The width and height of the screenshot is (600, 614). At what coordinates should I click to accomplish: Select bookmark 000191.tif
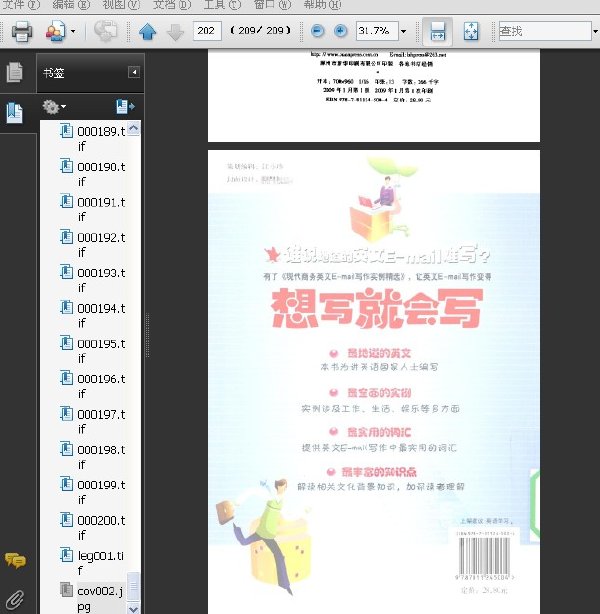101,209
